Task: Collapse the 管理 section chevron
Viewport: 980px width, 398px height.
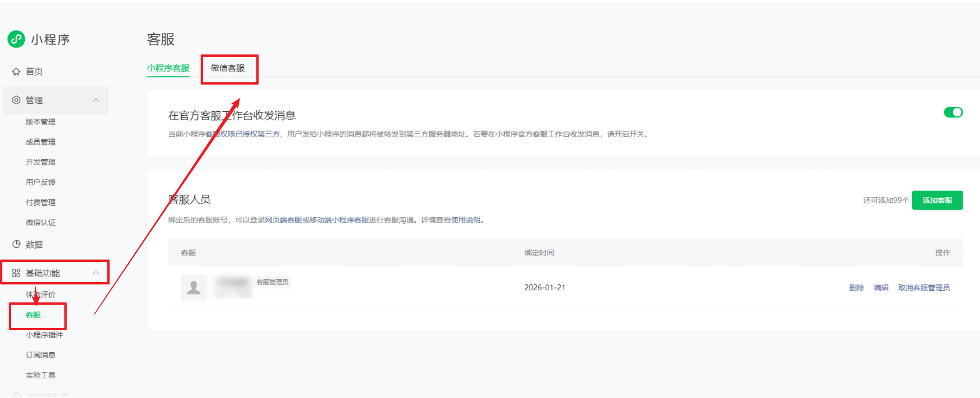Action: coord(96,100)
